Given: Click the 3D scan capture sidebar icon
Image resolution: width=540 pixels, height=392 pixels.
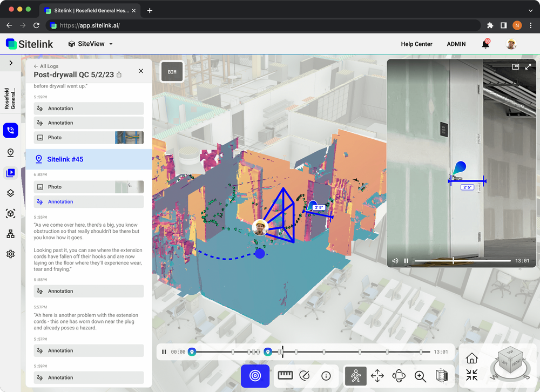Looking at the screenshot, I should [10, 213].
